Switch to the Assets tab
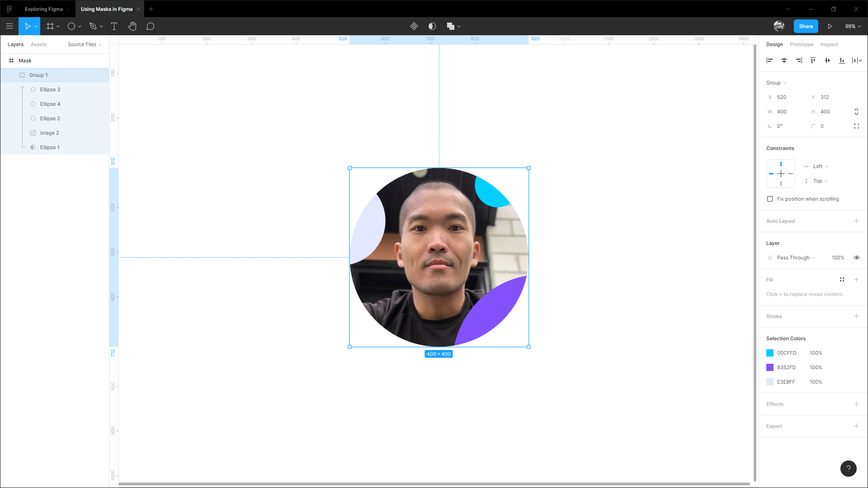 pos(38,44)
